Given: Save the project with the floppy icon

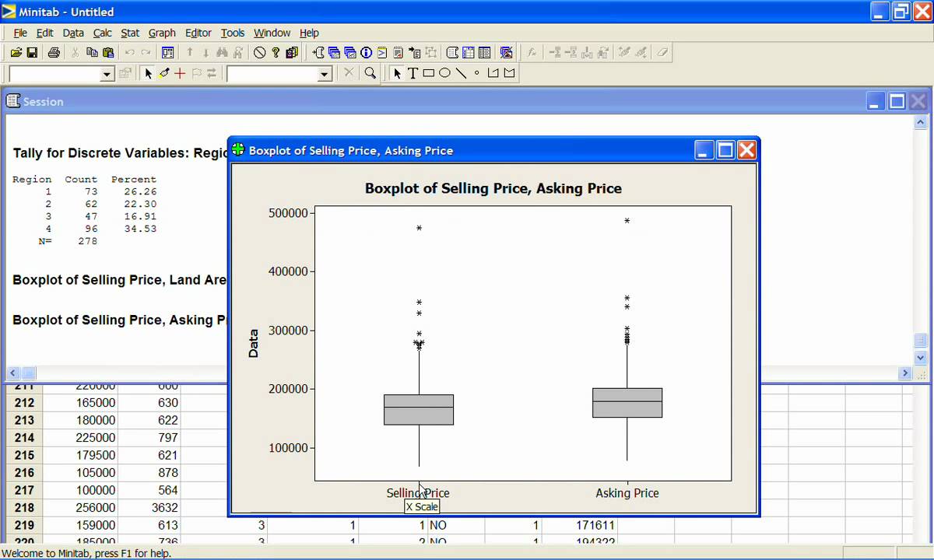Looking at the screenshot, I should [x=32, y=52].
